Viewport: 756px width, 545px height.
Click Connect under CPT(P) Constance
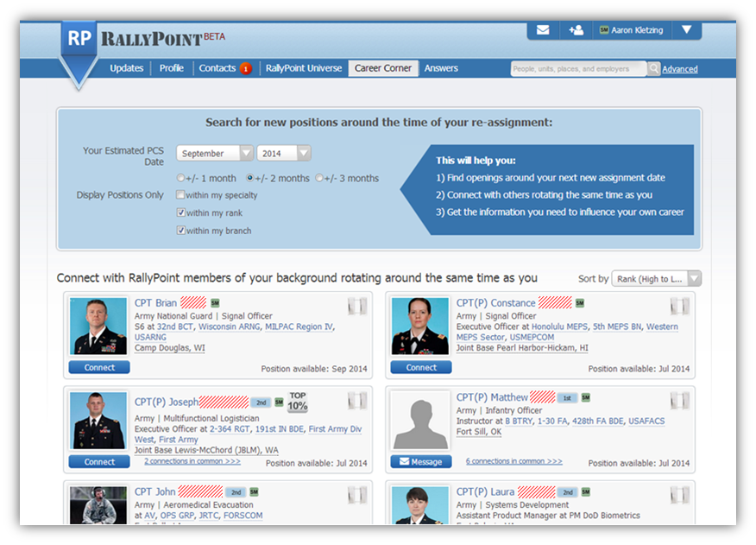pyautogui.click(x=421, y=367)
